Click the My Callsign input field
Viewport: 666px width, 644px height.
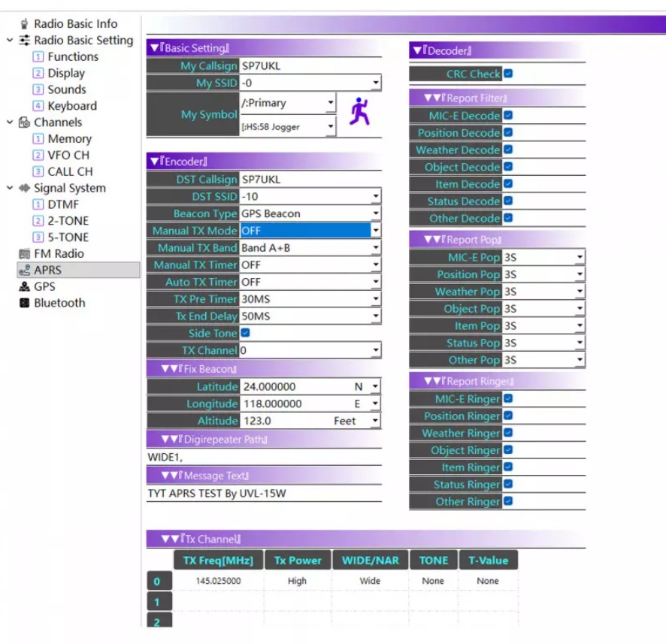[309, 66]
